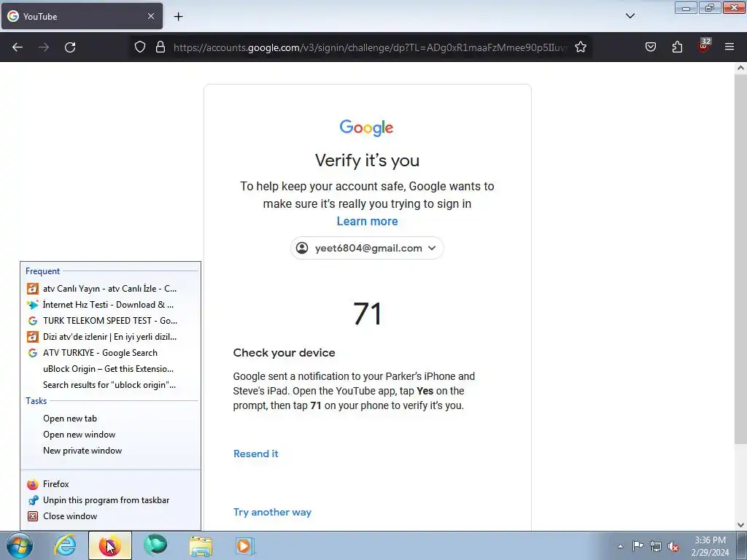The image size is (747, 560).
Task: Click the forward navigation arrow
Action: 44,47
